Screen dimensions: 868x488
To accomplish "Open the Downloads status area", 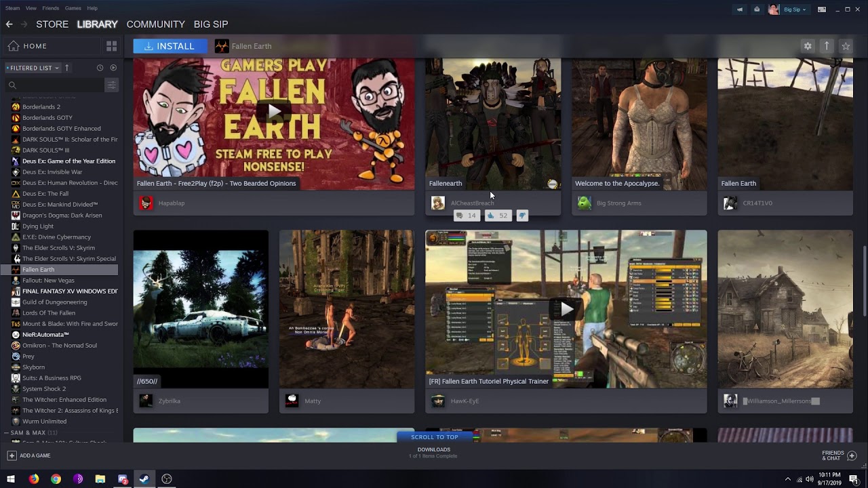I will pos(434,453).
